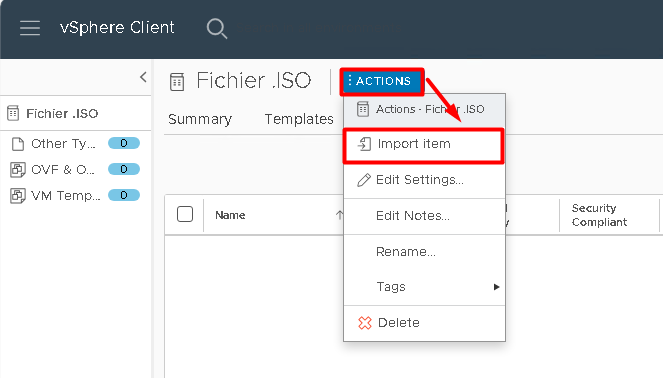
Task: Click the Edit Settings pencil icon
Action: pyautogui.click(x=364, y=180)
